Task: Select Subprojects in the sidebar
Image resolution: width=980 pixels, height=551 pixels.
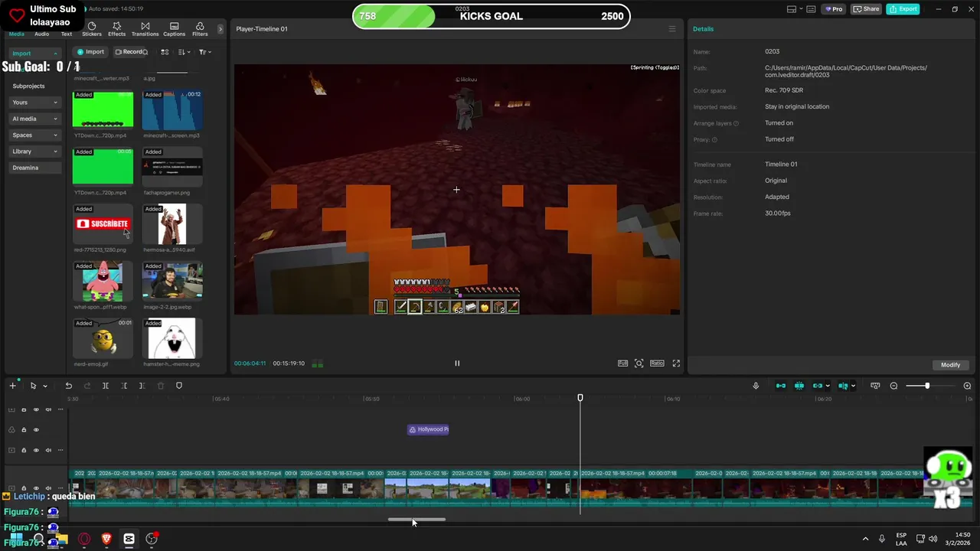Action: (28, 86)
